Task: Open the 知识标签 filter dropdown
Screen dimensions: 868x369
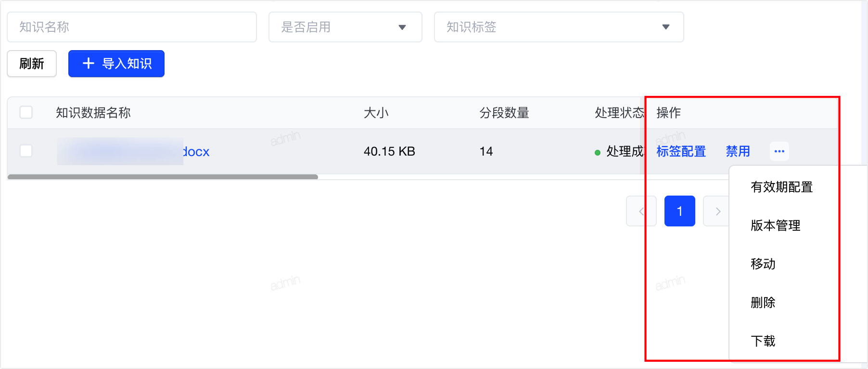Action: pyautogui.click(x=559, y=27)
